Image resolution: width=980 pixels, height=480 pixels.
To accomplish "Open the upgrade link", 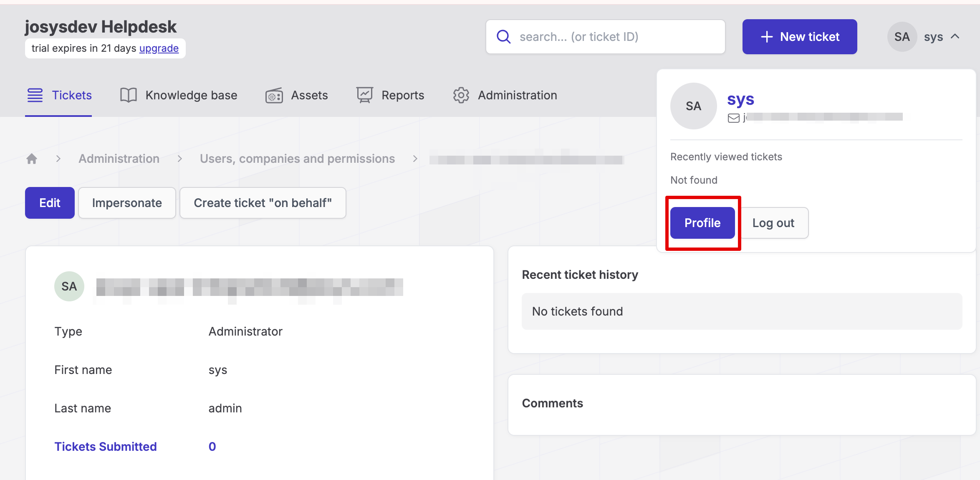I will click(x=159, y=48).
